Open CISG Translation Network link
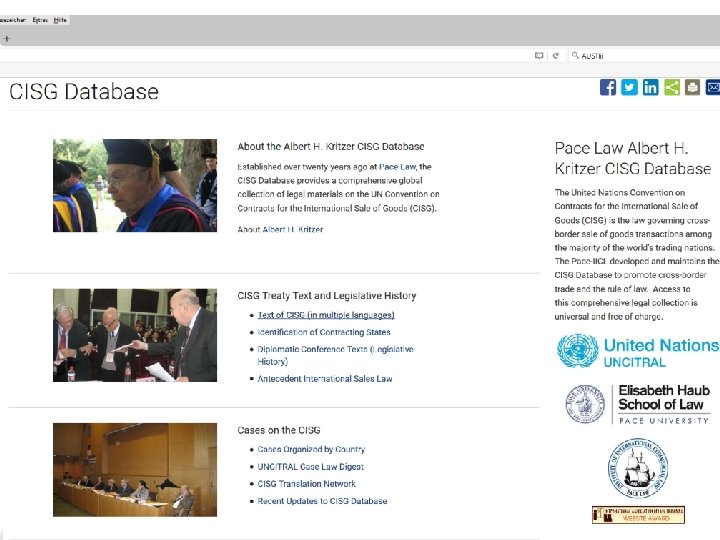The height and width of the screenshot is (540, 720). click(x=306, y=484)
